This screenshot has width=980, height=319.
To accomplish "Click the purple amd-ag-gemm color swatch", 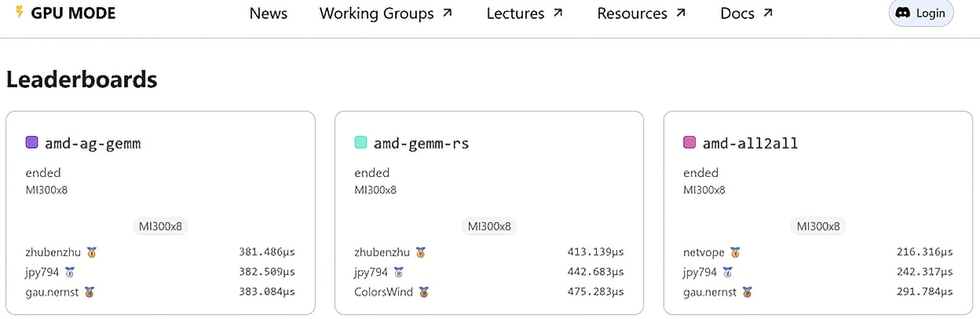I will pyautogui.click(x=32, y=142).
